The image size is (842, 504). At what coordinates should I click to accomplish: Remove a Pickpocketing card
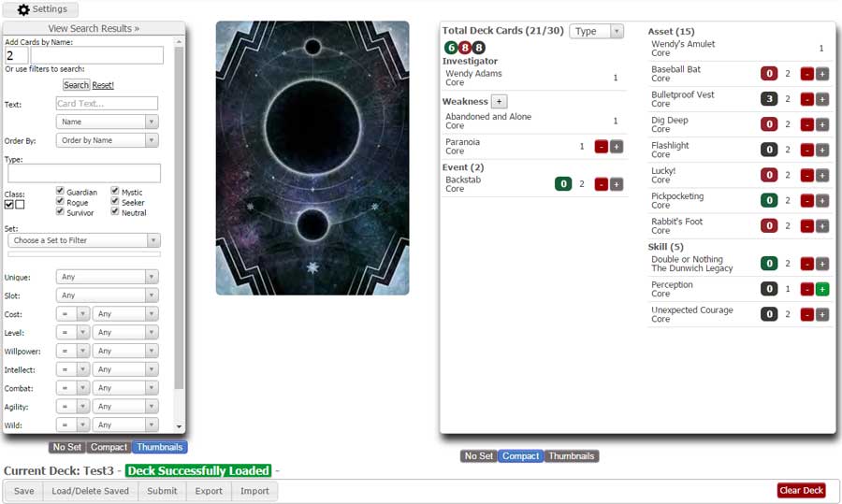(x=807, y=201)
